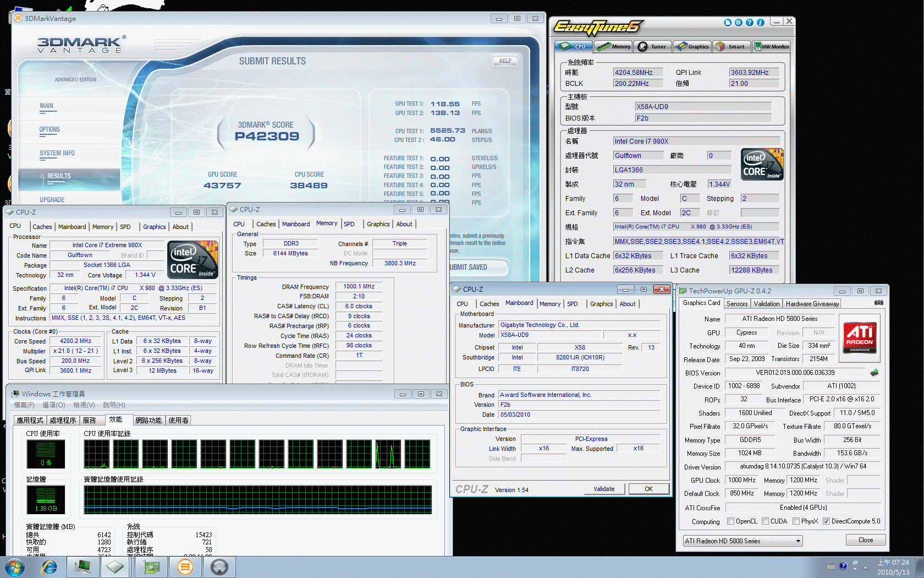Uncheck the DirectCompute 5.0 checkbox
924x578 pixels.
click(x=826, y=521)
